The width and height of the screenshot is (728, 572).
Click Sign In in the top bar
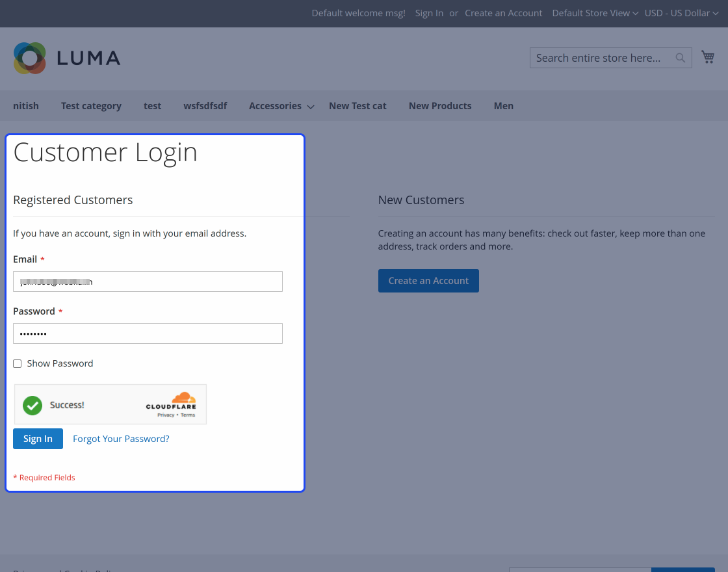click(429, 13)
